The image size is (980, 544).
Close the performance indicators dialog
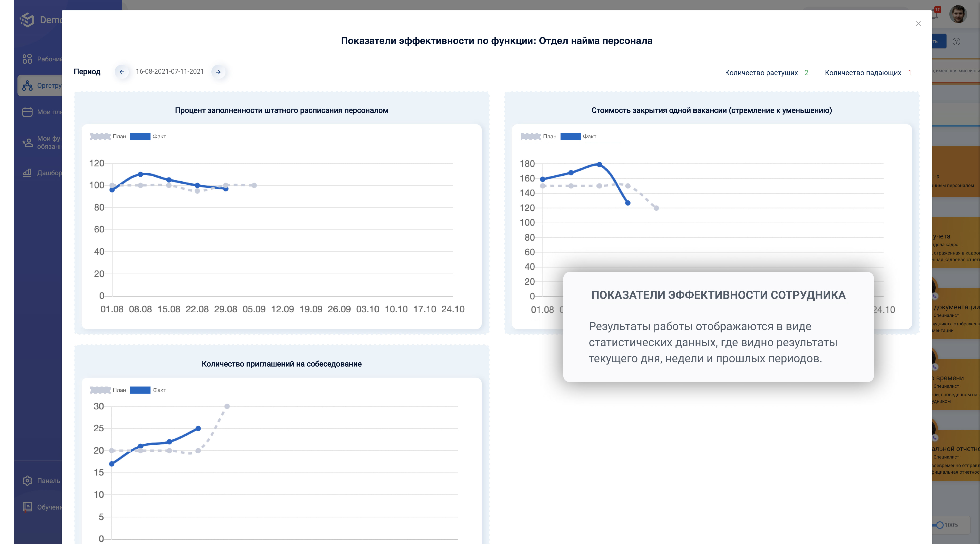(918, 24)
